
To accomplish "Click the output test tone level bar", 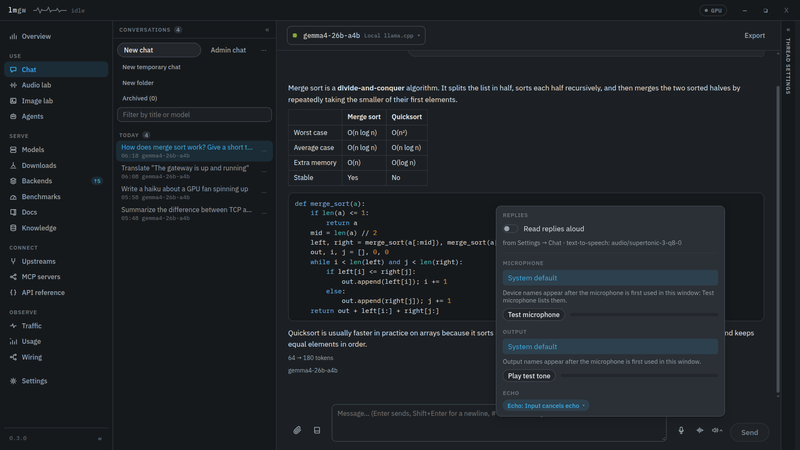I will click(639, 376).
